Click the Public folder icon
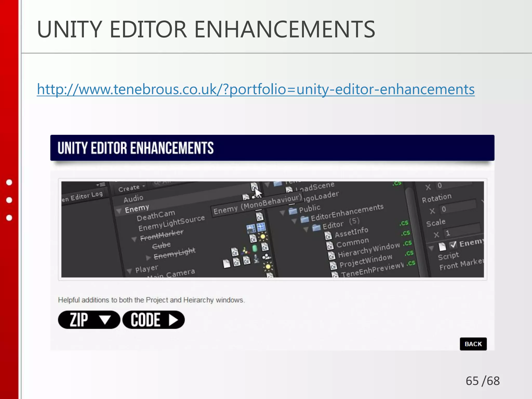 pos(292,211)
